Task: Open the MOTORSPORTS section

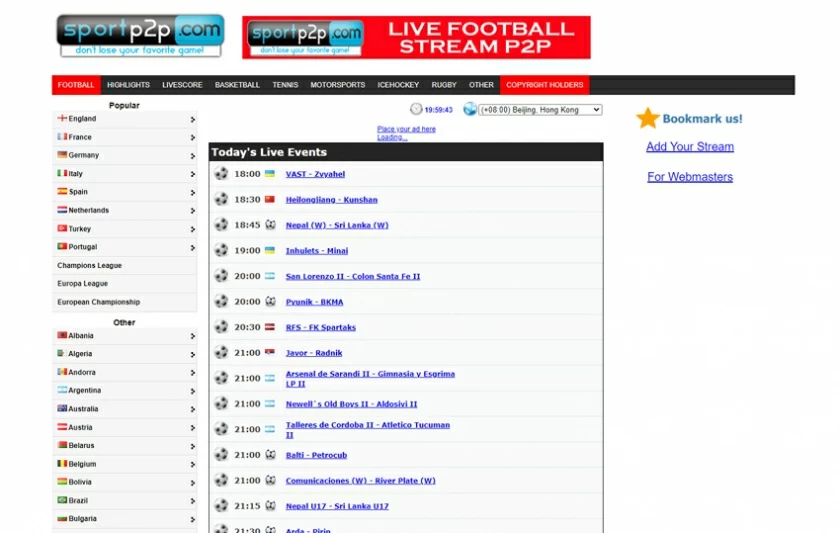Action: 338,85
